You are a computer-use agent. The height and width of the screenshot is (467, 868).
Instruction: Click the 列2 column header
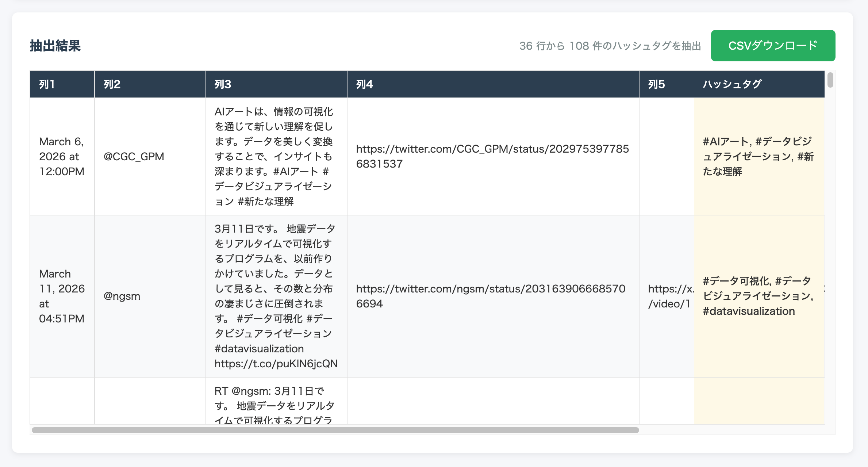[x=112, y=84]
